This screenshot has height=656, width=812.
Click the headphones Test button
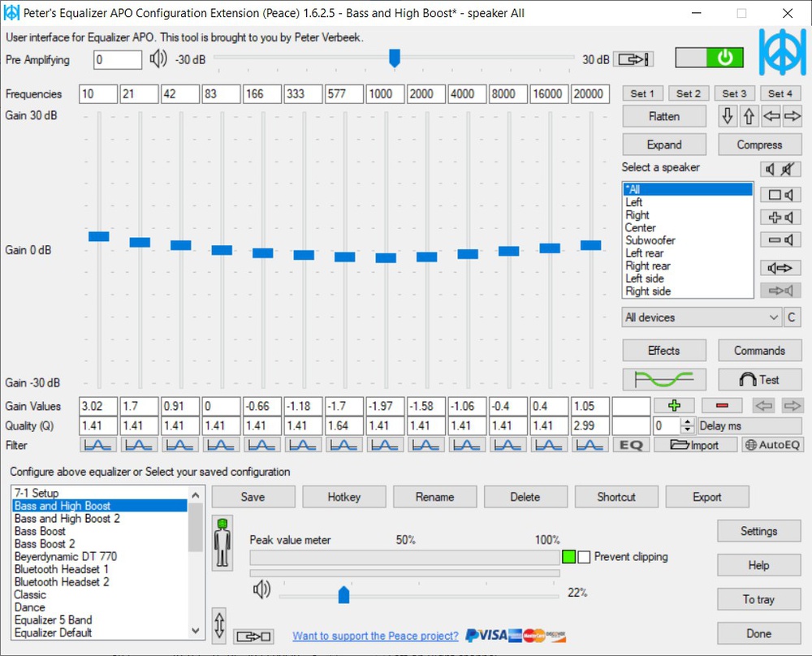[759, 379]
